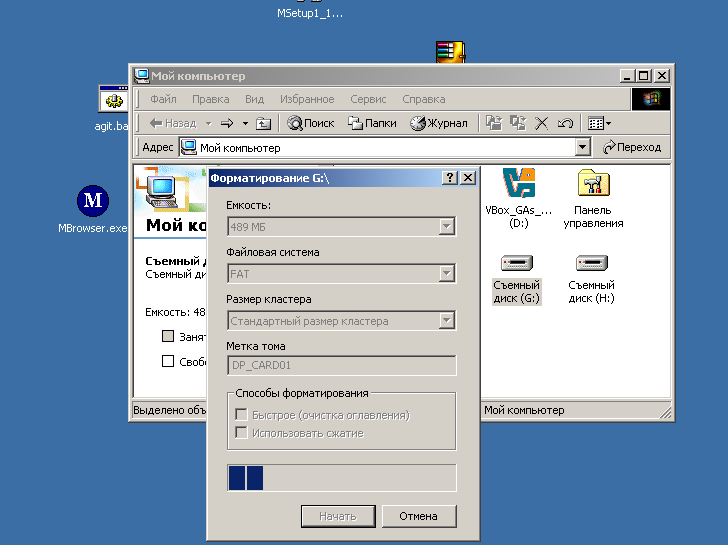728x545 pixels.
Task: Open the Правка menu
Action: tap(210, 99)
